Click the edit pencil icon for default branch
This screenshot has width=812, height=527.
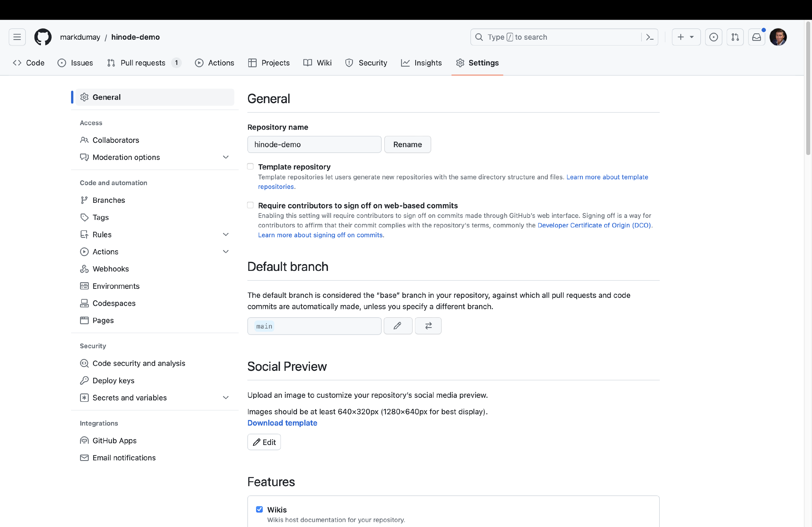[398, 326]
